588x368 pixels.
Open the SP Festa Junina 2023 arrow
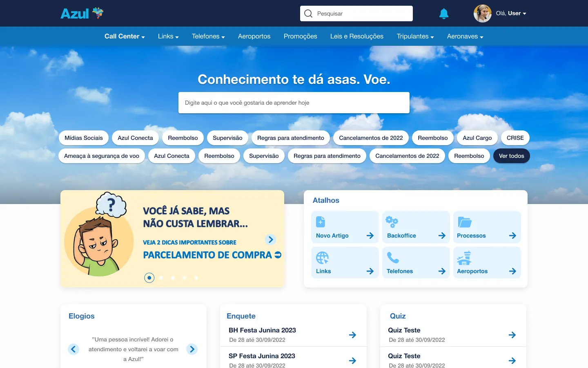pos(353,361)
